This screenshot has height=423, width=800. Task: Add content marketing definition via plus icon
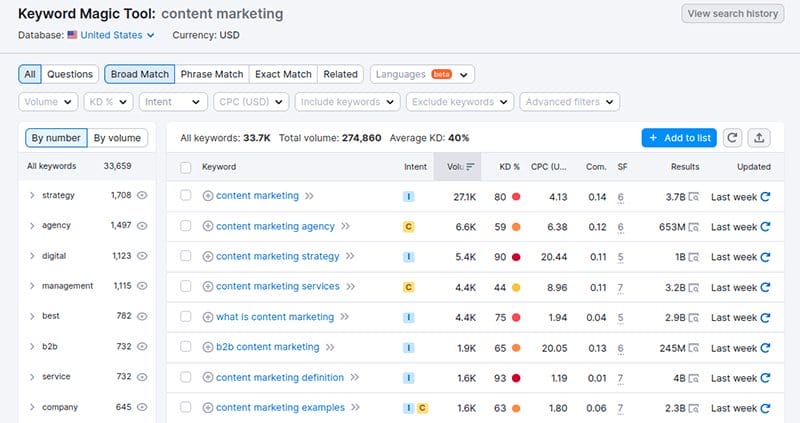click(x=208, y=378)
